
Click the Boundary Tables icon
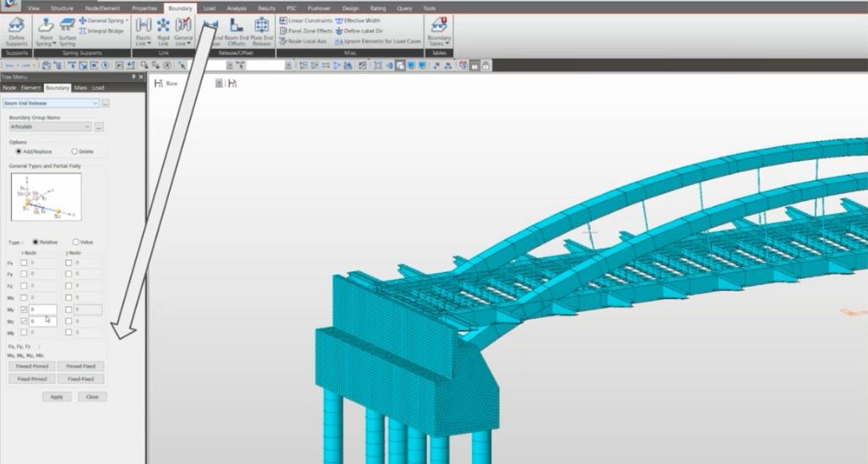(439, 25)
